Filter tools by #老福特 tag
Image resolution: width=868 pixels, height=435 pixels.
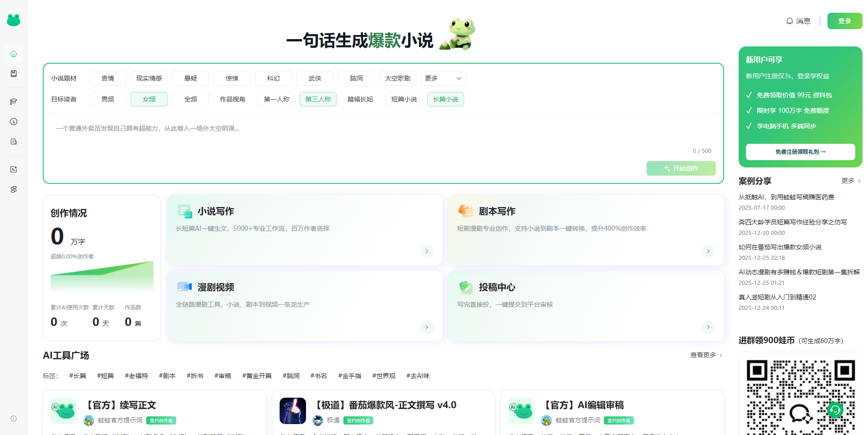pyautogui.click(x=136, y=376)
